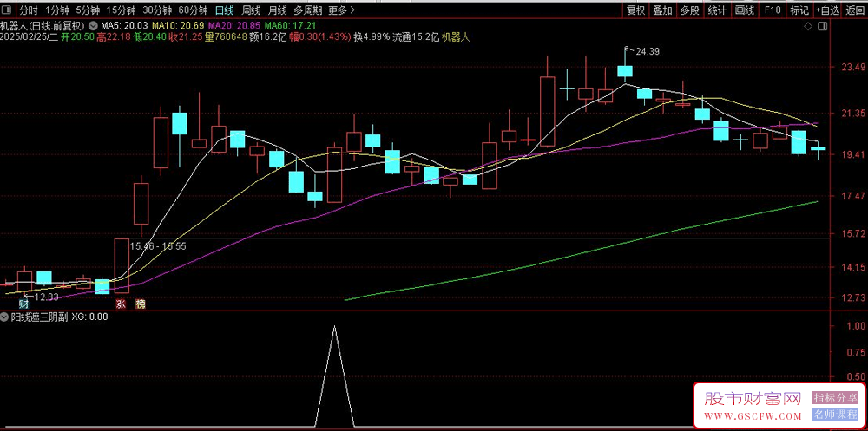The image size is (868, 431).
Task: Click the 榜 event marker on chart
Action: (141, 304)
